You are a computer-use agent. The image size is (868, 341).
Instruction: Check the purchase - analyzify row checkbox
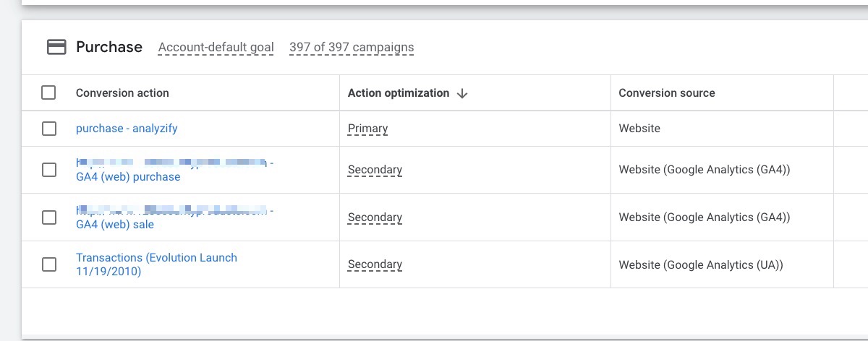[48, 129]
